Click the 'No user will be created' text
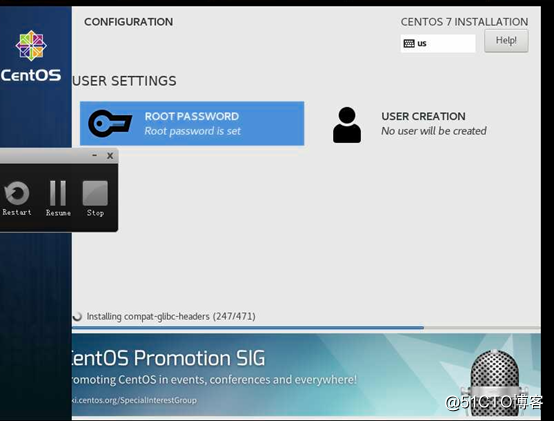The width and height of the screenshot is (554, 421). pos(434,131)
